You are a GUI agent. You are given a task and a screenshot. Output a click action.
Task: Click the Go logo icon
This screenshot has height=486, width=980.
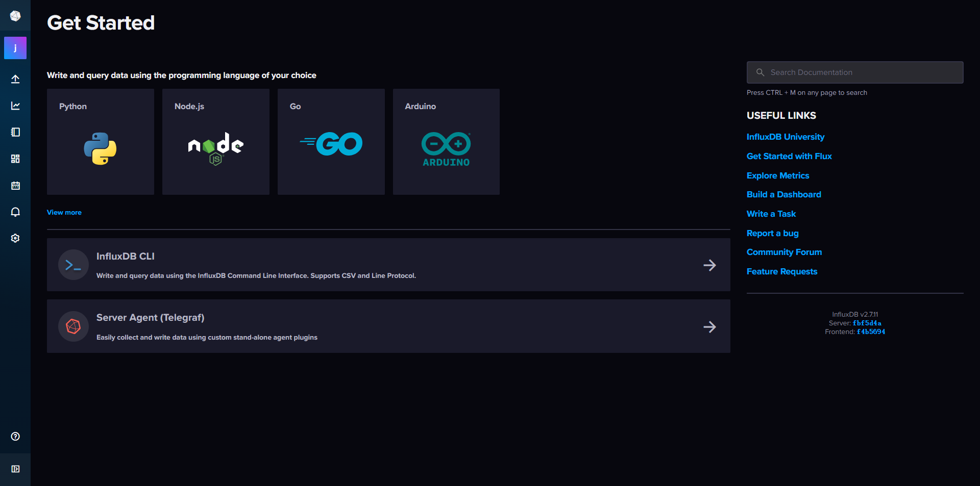point(331,143)
